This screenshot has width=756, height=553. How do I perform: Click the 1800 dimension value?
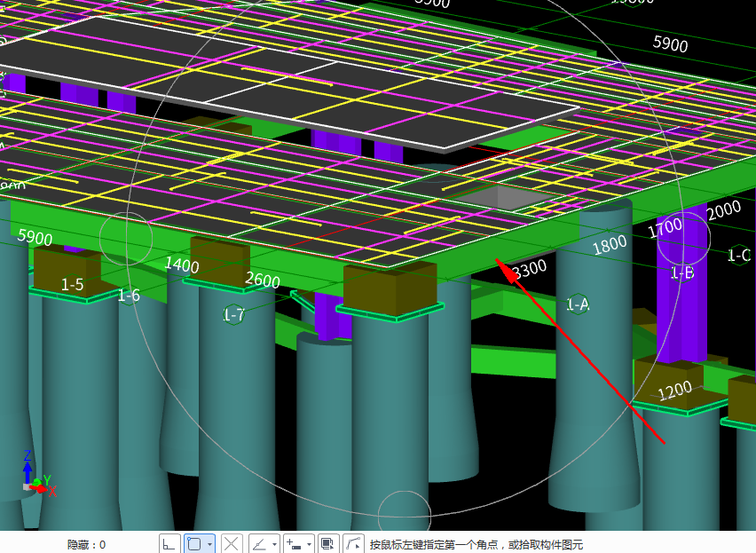(x=610, y=245)
